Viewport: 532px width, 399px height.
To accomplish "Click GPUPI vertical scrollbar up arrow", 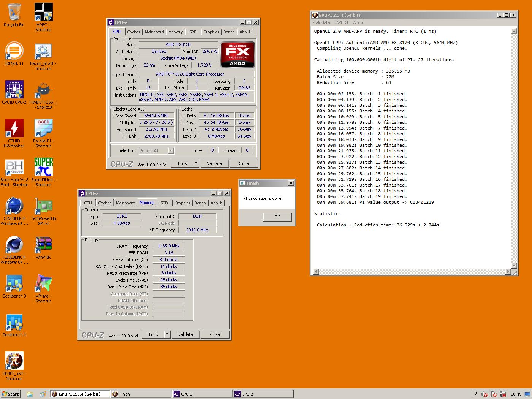I will [x=514, y=31].
